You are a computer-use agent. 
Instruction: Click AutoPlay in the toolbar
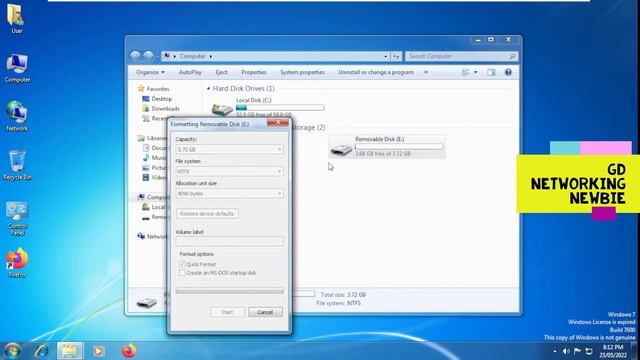tap(190, 72)
